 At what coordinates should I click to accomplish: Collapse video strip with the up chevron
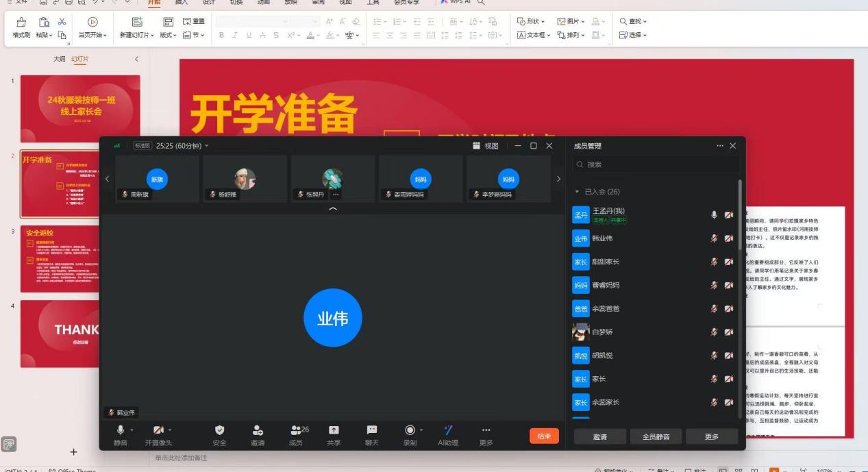point(333,208)
